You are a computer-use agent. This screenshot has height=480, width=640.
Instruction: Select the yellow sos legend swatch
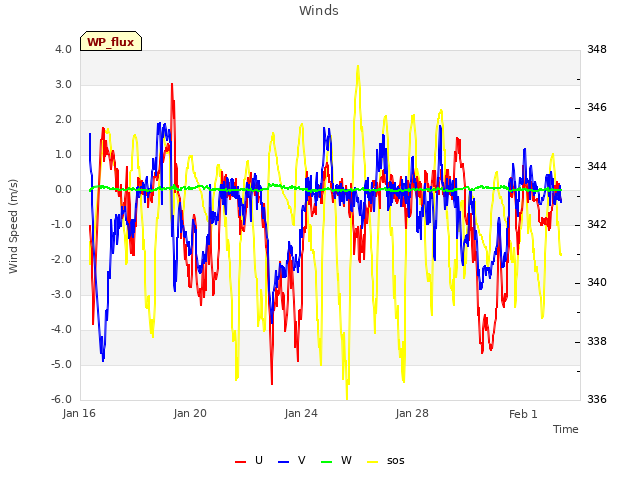click(373, 461)
